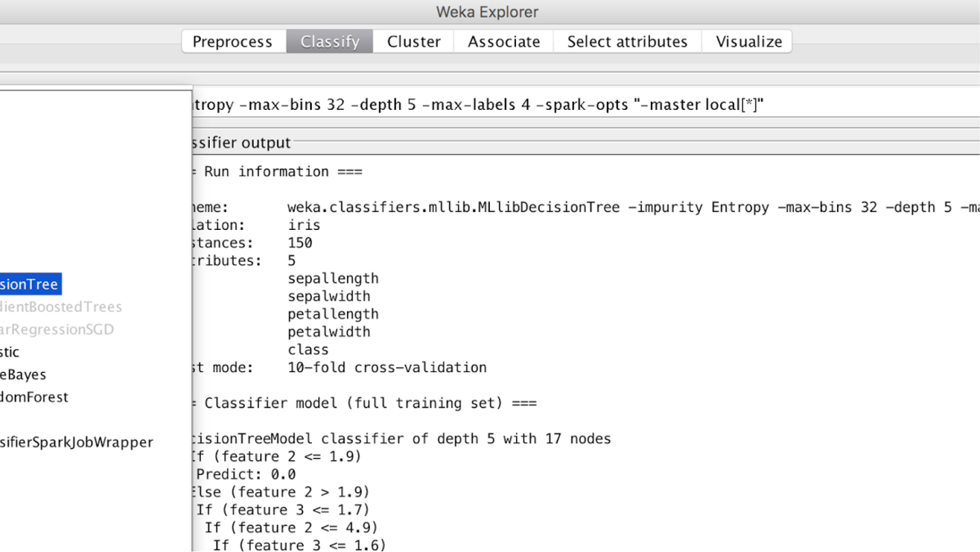Viewport: 980px width, 552px height.
Task: Click the 10-fold cross-validation text
Action: pyautogui.click(x=387, y=368)
